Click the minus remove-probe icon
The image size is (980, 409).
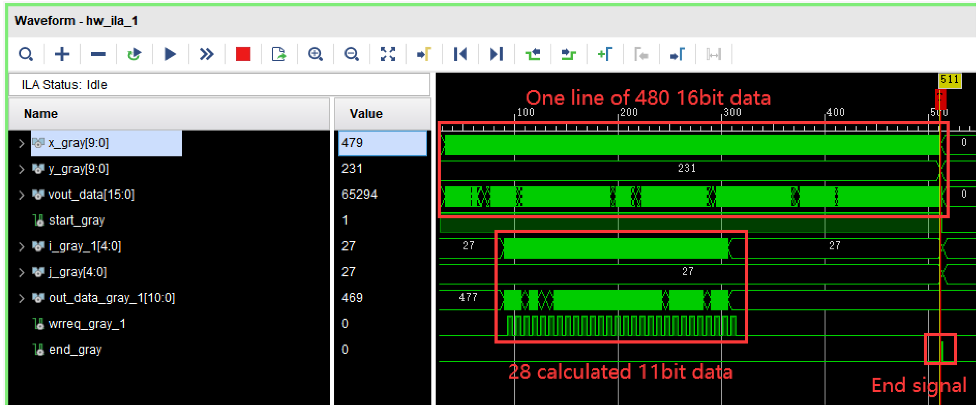[98, 54]
